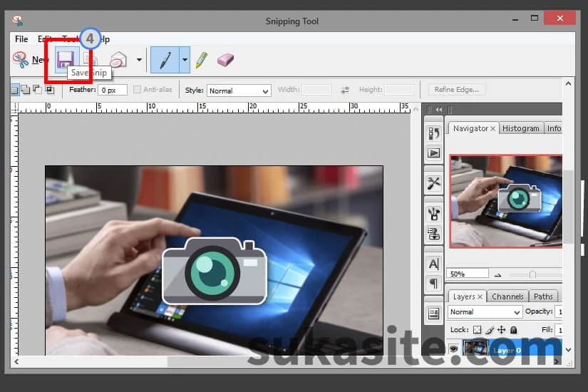Collapse the dock with double arrow icon
Image resolution: width=588 pixels, height=392 pixels.
(439, 110)
